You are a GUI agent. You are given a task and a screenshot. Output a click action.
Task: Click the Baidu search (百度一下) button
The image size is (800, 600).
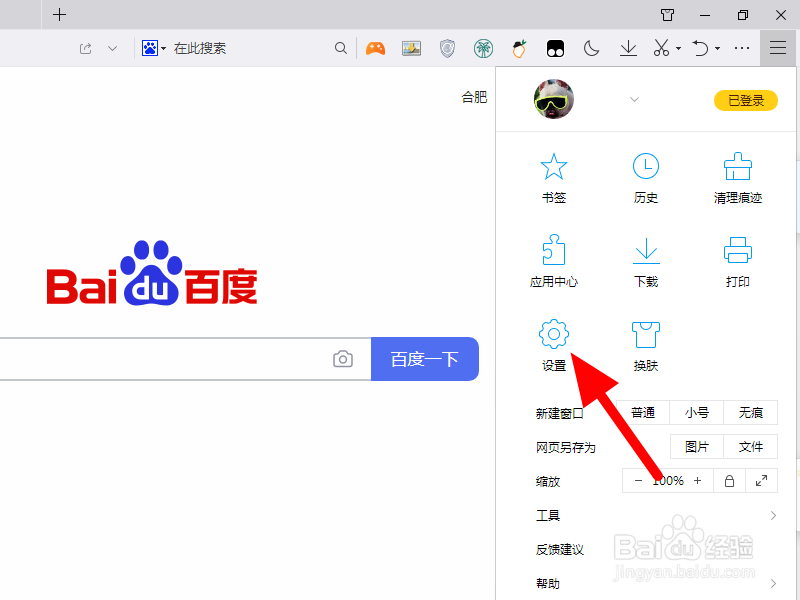pyautogui.click(x=424, y=359)
